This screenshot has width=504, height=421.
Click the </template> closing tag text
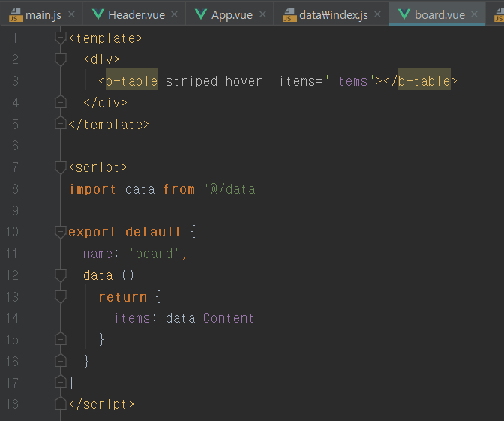[x=109, y=125]
